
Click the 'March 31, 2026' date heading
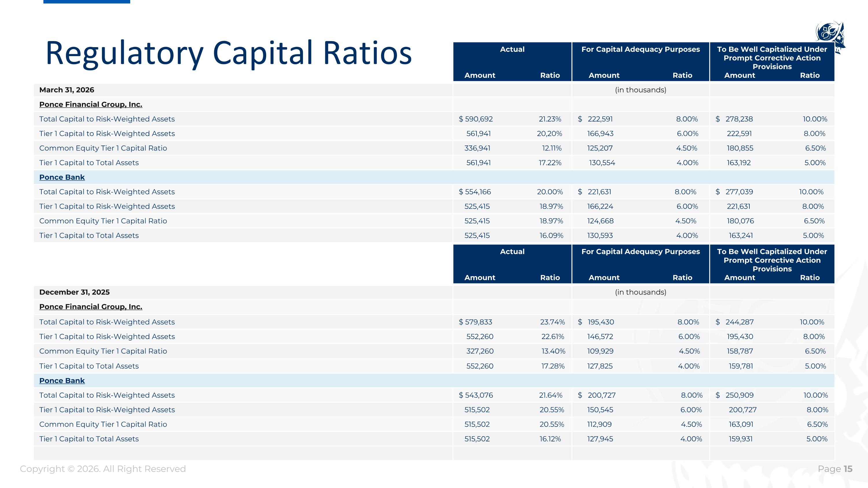67,90
